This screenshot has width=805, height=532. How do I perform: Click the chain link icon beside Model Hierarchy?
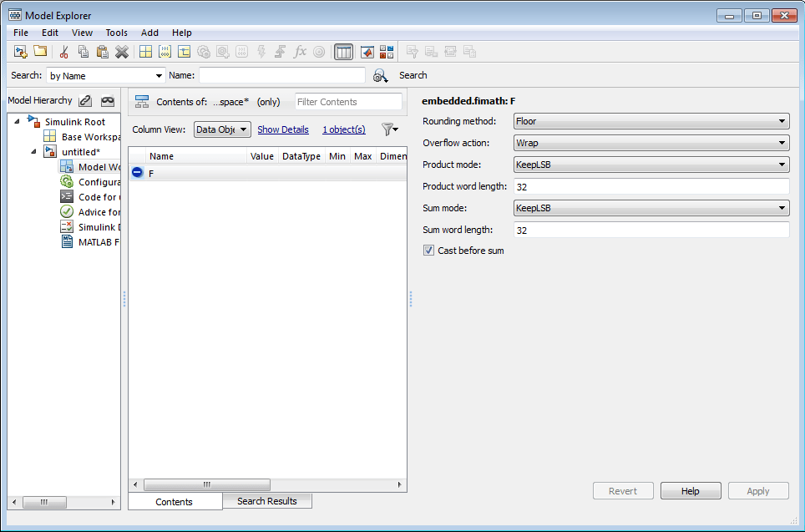pos(85,101)
